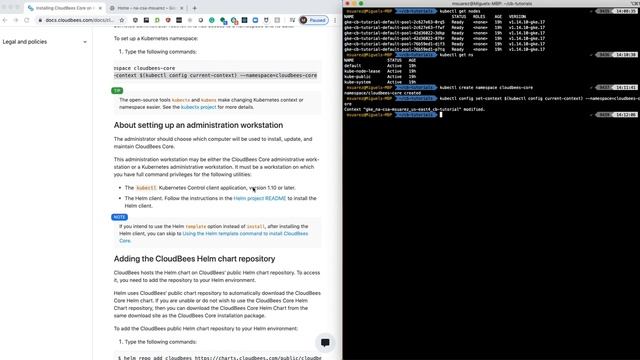Reload the CloudBees docs page

click(x=27, y=20)
